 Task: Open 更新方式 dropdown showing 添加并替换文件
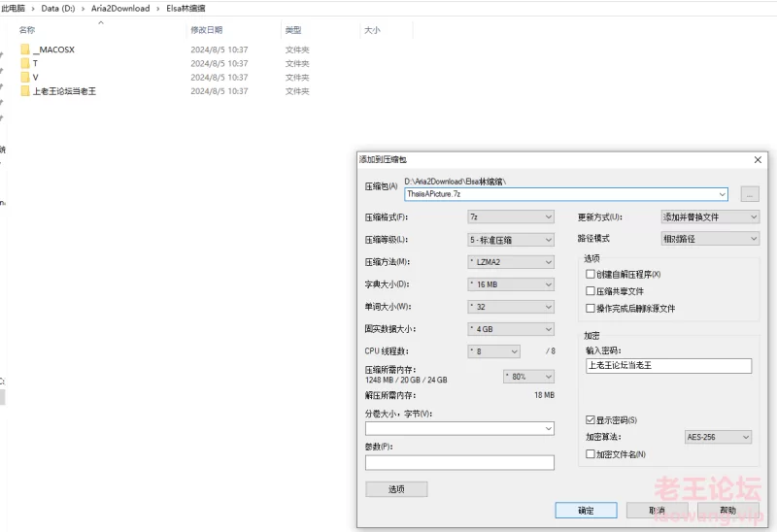point(710,216)
